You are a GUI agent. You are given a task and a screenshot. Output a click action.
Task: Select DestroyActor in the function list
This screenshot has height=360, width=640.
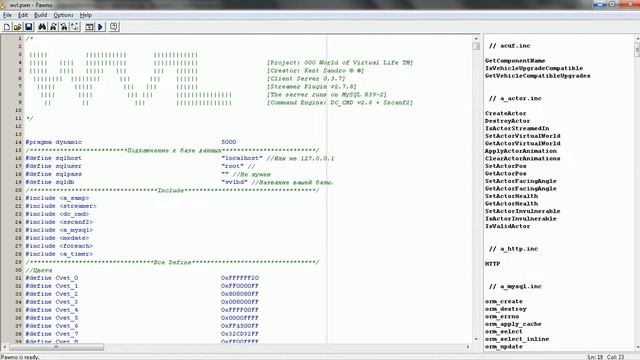click(x=507, y=121)
